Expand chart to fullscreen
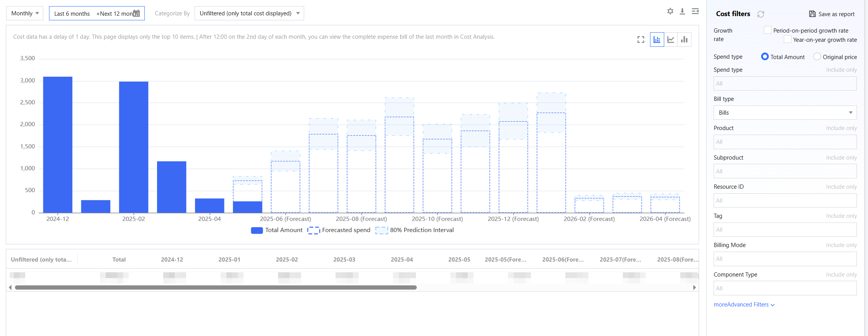The image size is (868, 336). click(x=641, y=40)
